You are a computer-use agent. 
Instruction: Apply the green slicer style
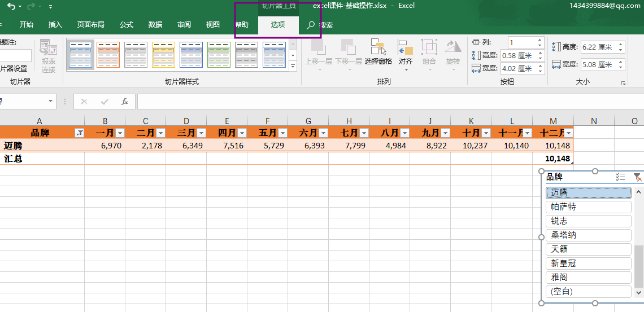coord(219,55)
